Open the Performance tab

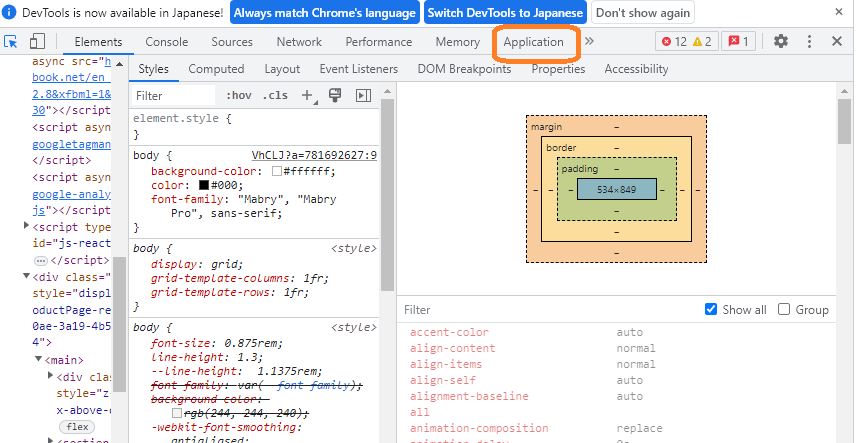tap(378, 42)
